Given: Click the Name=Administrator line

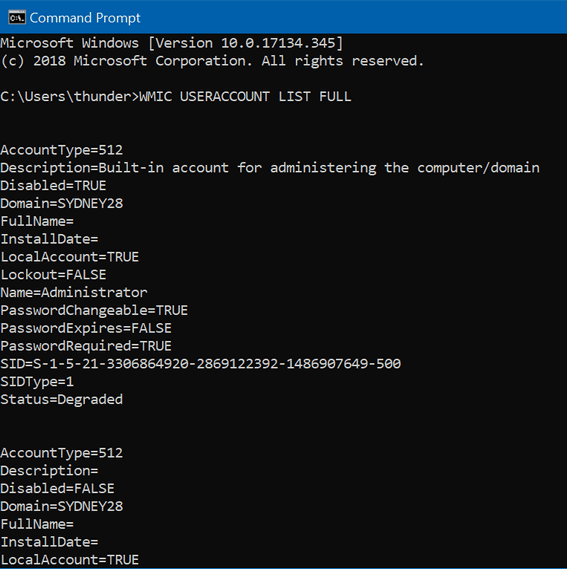Looking at the screenshot, I should [x=74, y=292].
